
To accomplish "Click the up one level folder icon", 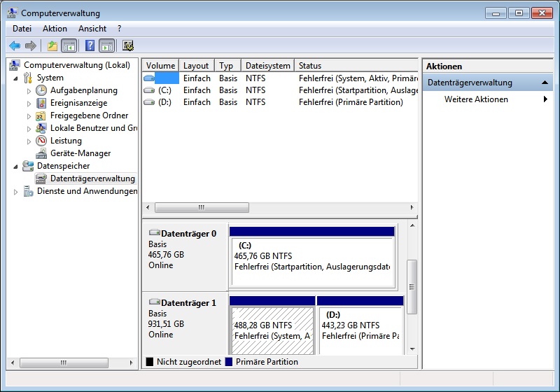I will pos(52,46).
